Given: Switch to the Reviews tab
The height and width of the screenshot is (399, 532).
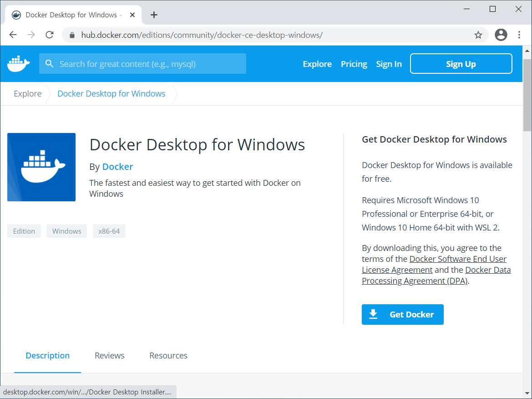Looking at the screenshot, I should click(x=110, y=356).
